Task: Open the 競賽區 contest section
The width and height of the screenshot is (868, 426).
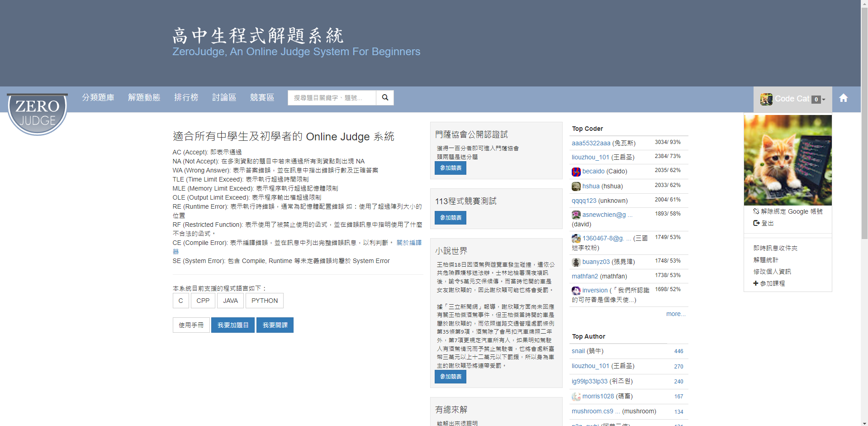Action: click(x=262, y=98)
